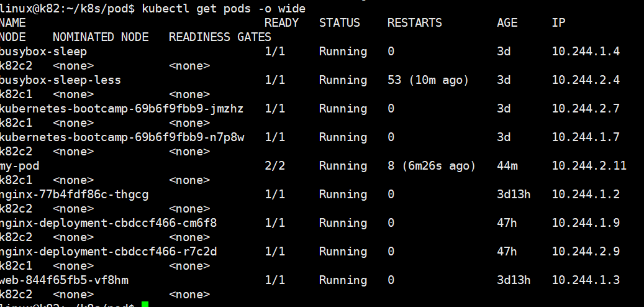Click Running status of busybox-sleep-less

click(x=343, y=80)
